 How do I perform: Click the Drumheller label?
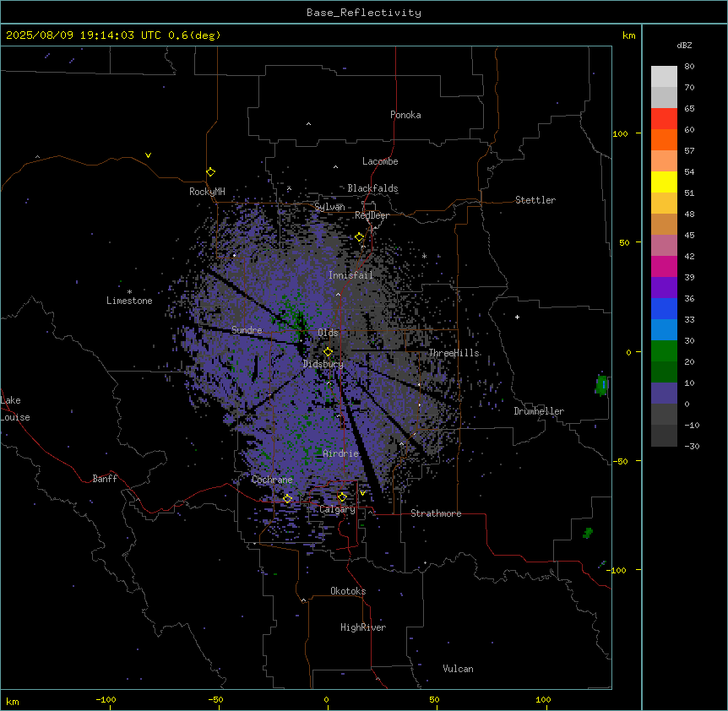pyautogui.click(x=539, y=411)
